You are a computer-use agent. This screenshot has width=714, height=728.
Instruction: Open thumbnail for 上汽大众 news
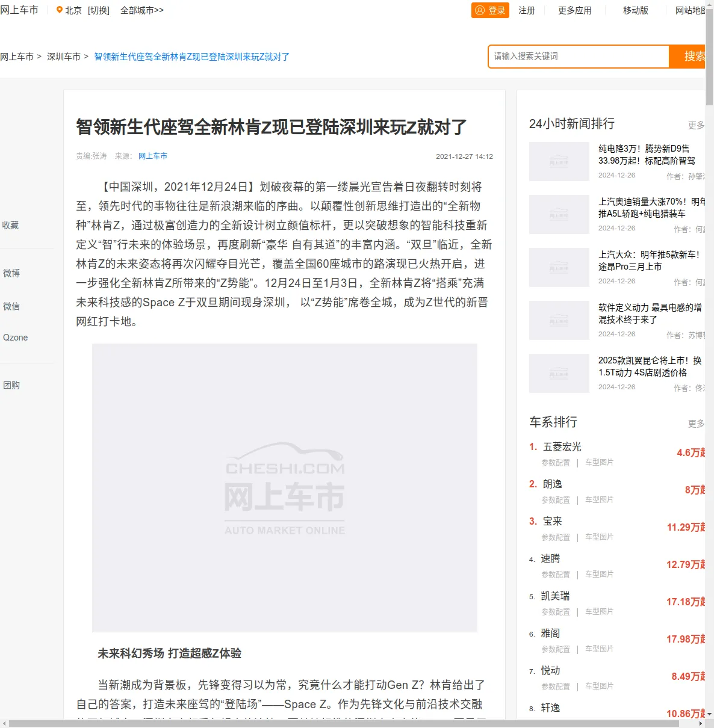(x=559, y=267)
